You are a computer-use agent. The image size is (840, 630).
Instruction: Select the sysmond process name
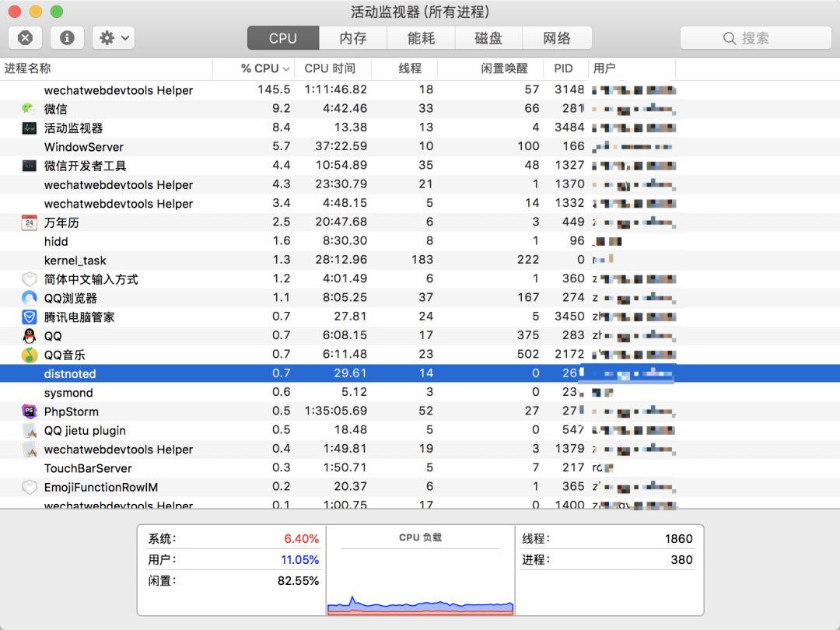pos(68,393)
